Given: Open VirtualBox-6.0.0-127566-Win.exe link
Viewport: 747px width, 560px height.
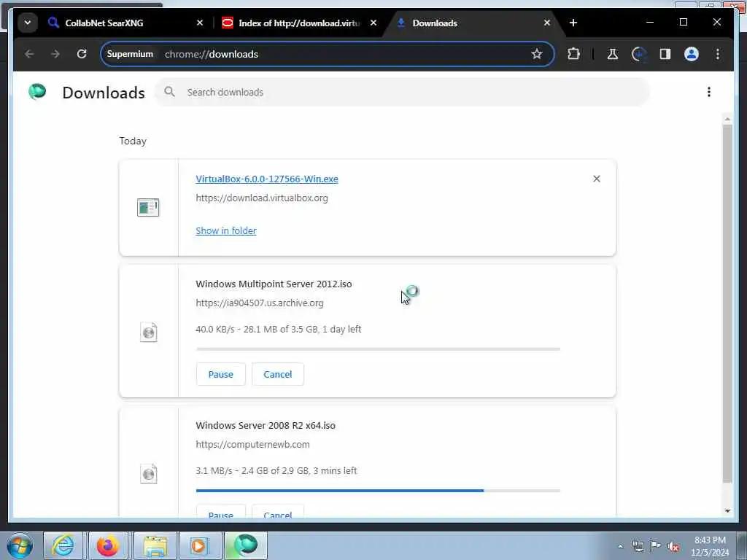Looking at the screenshot, I should click(x=267, y=179).
